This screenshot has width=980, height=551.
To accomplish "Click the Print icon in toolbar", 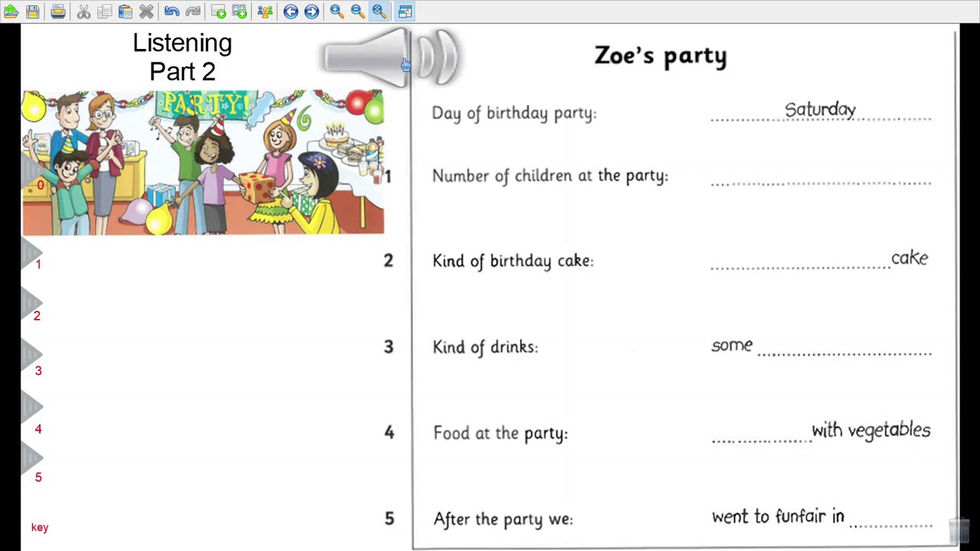I will click(x=58, y=11).
